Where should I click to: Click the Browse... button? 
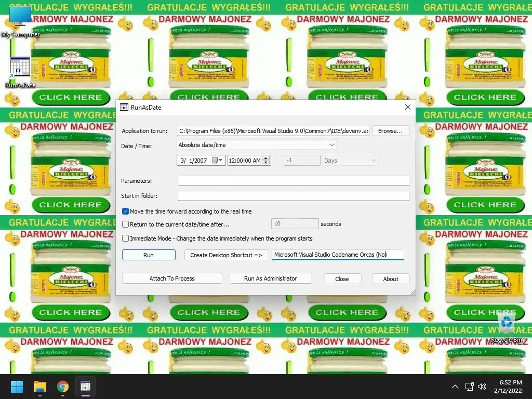coord(391,131)
